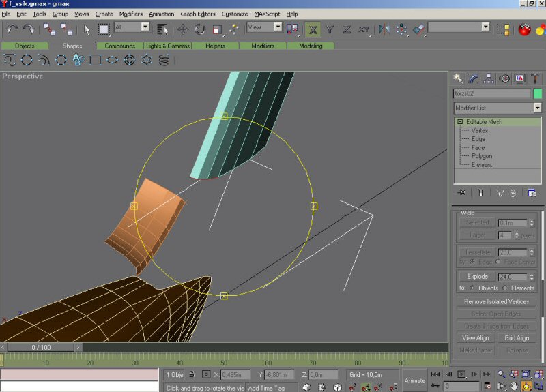The image size is (546, 392).
Task: Open the Modifier List dropdown
Action: click(x=537, y=108)
